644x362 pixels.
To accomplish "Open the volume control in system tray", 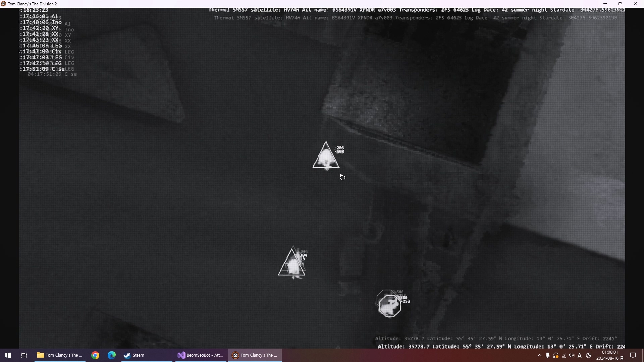I will pos(572,356).
